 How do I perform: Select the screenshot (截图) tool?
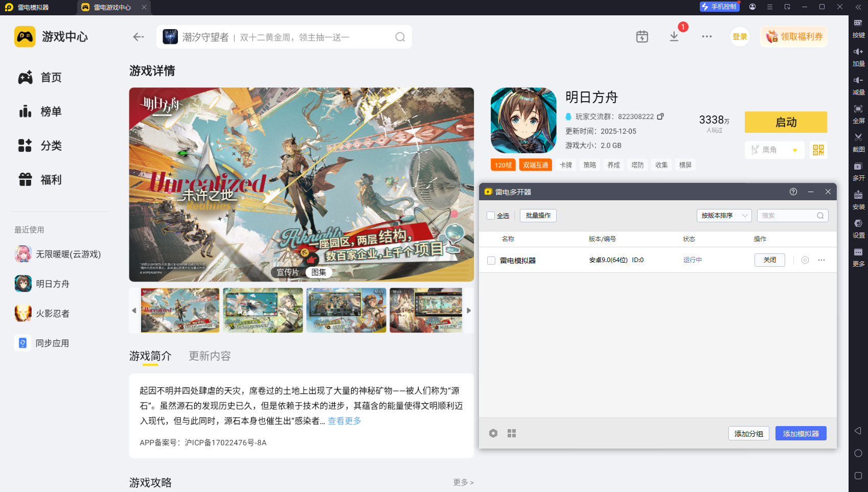click(858, 143)
